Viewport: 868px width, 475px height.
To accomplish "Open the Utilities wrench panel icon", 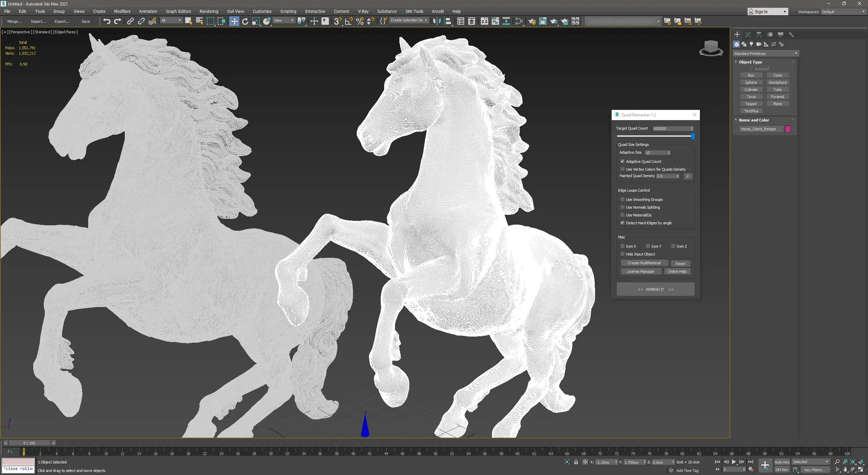I will (x=791, y=35).
